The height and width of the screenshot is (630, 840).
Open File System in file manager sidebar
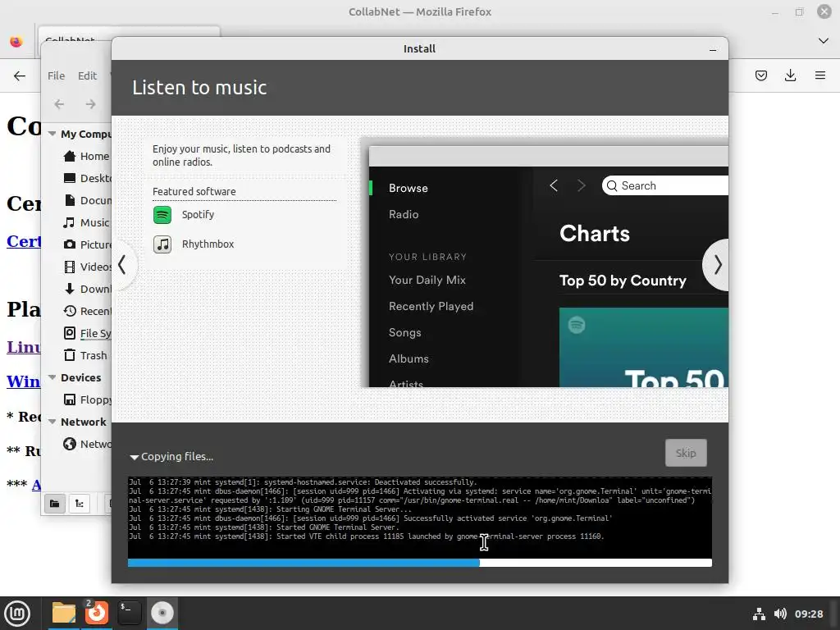(x=87, y=333)
